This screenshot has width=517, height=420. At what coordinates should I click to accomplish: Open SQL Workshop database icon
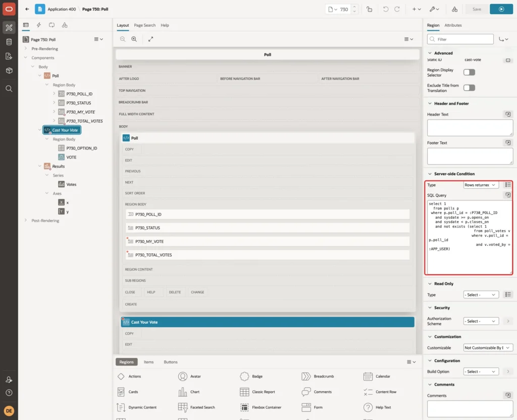[9, 42]
